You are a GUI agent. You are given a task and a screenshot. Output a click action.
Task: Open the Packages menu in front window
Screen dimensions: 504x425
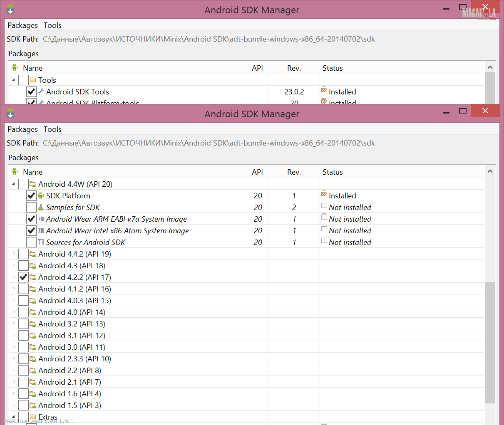click(x=22, y=129)
